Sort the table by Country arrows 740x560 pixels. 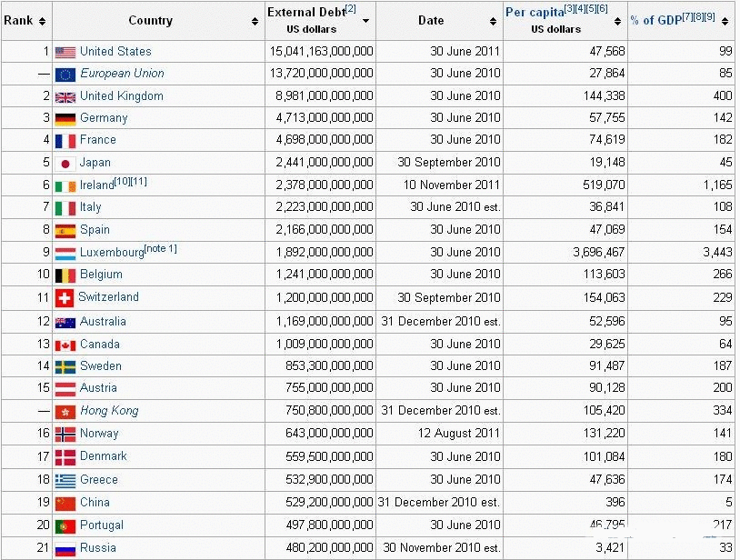[x=255, y=21]
